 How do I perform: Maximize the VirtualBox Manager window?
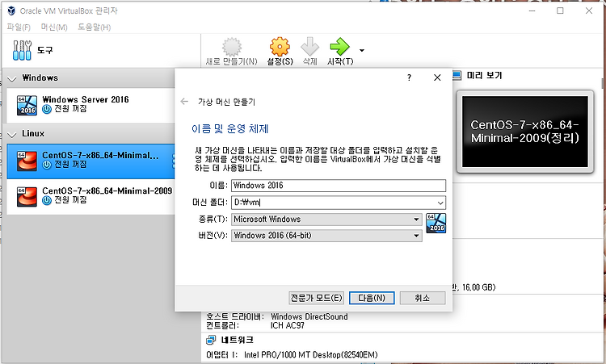pyautogui.click(x=560, y=10)
